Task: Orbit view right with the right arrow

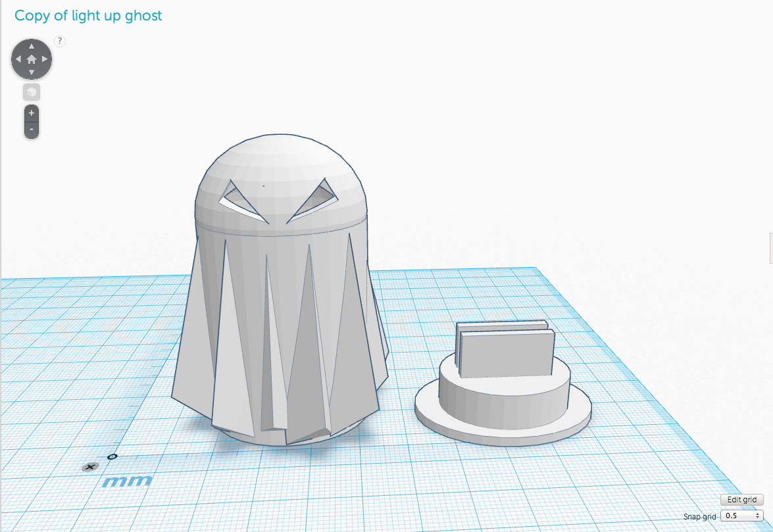Action: click(45, 59)
